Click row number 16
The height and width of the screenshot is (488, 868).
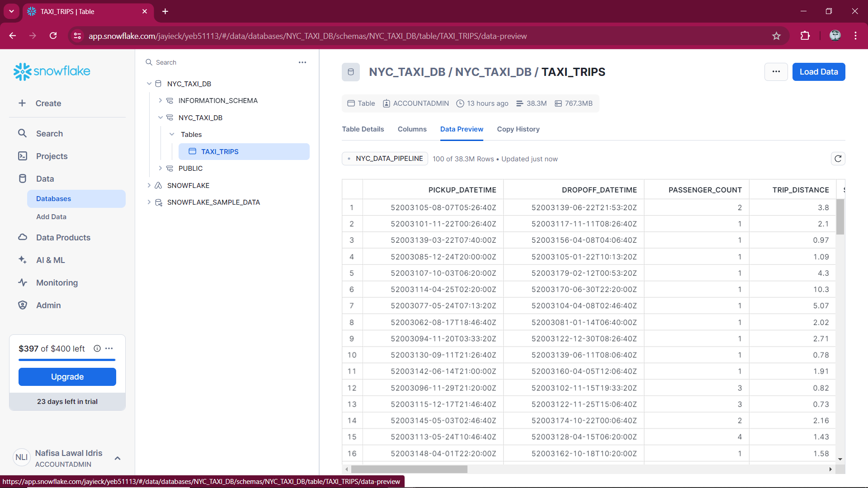352,453
